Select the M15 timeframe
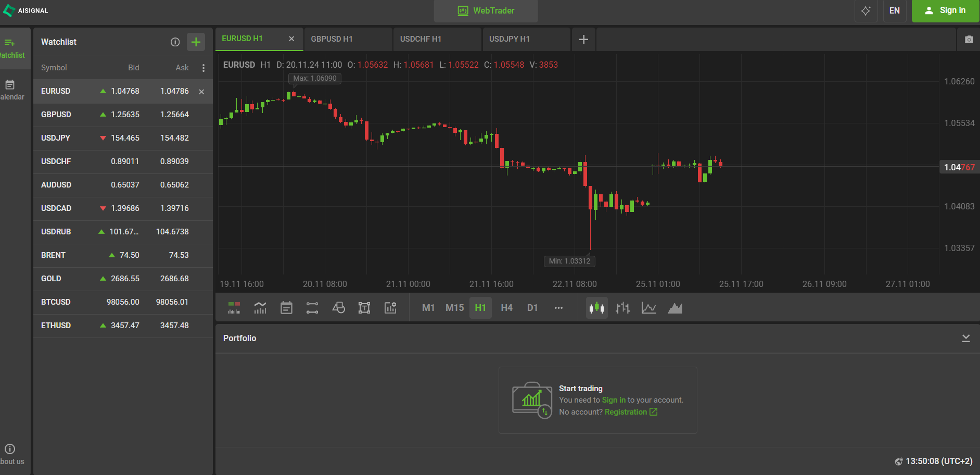This screenshot has height=475, width=980. (454, 308)
